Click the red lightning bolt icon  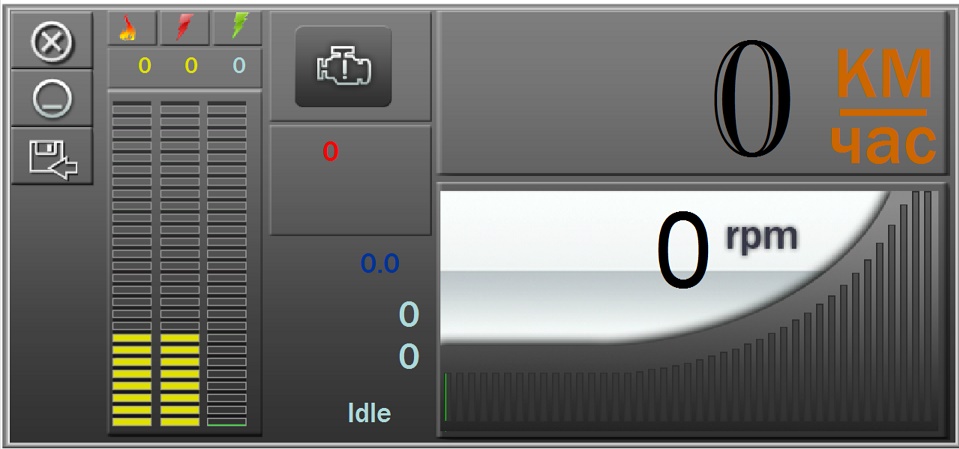tap(185, 28)
